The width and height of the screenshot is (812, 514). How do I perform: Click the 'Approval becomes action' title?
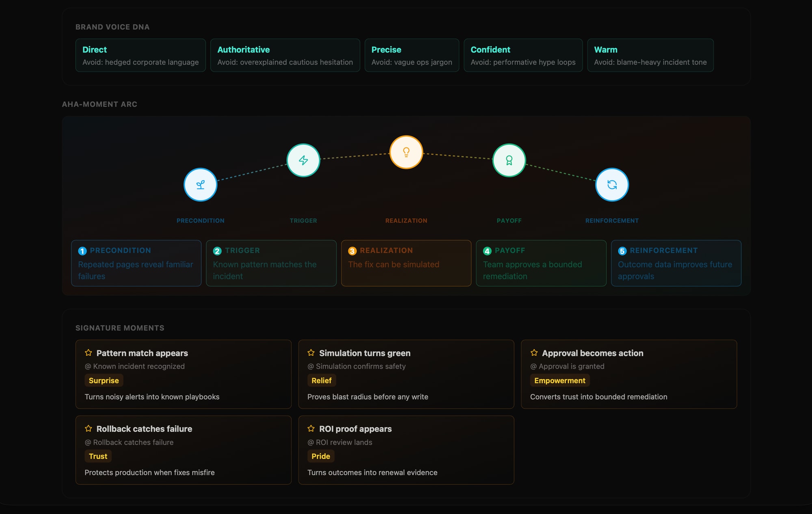click(x=592, y=353)
